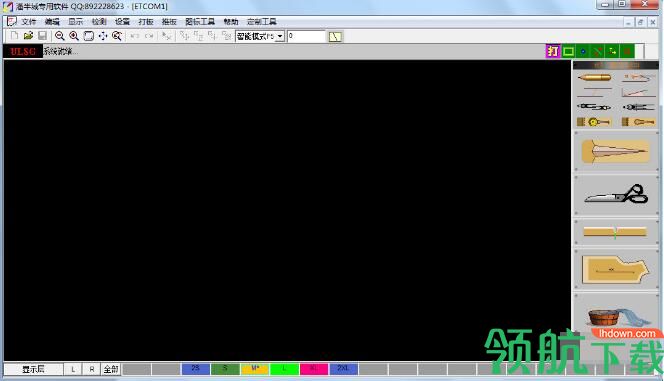The width and height of the screenshot is (664, 381).
Task: Click the L layer button
Action: point(73,369)
